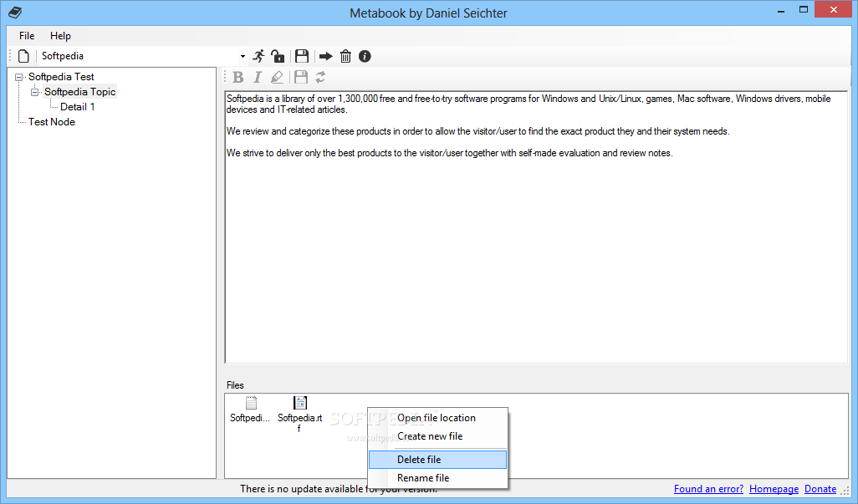Click the new document icon in toolbar

(x=23, y=56)
